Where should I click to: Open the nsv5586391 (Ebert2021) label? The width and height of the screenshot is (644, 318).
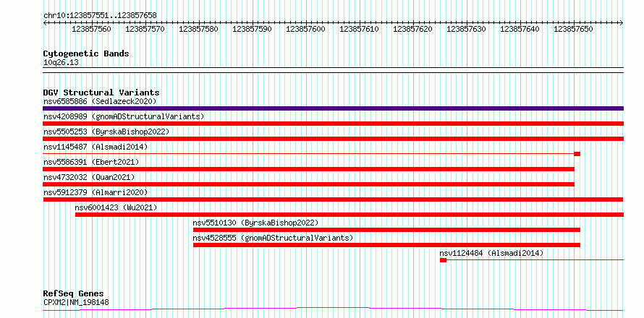(x=91, y=162)
